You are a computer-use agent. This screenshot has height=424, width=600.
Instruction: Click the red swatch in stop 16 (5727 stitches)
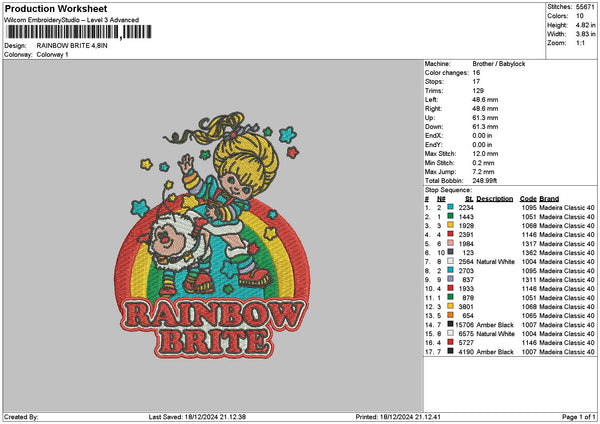click(x=450, y=342)
